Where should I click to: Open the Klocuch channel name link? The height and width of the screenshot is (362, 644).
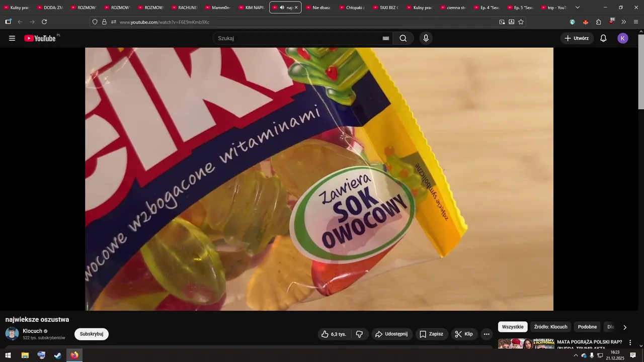point(32,331)
